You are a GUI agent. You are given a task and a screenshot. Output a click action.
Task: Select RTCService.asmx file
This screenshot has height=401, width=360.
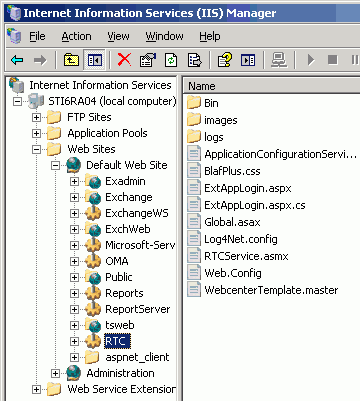[246, 256]
